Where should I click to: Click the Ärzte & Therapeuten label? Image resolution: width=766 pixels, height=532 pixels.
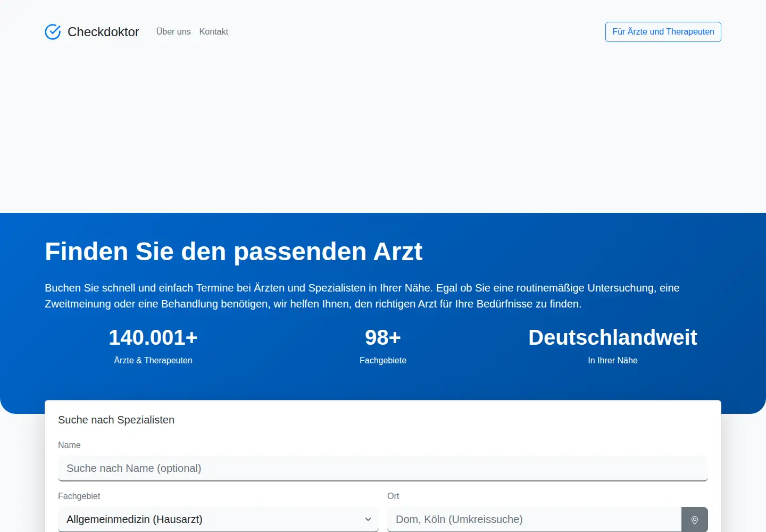coord(153,360)
